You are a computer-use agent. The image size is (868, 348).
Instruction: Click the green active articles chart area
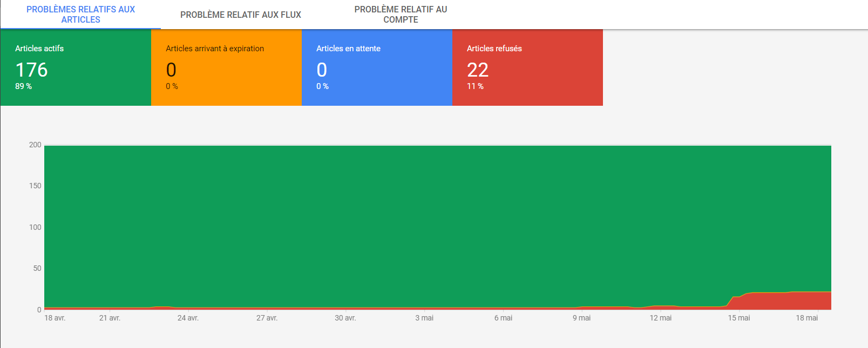(x=438, y=226)
